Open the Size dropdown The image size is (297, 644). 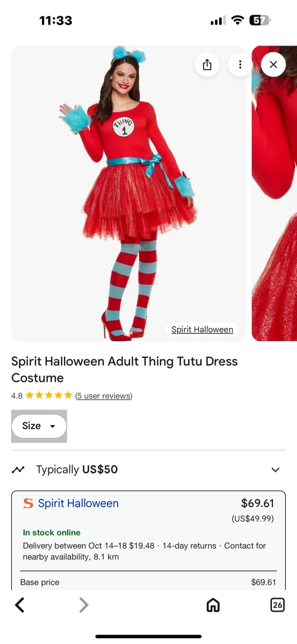[39, 426]
